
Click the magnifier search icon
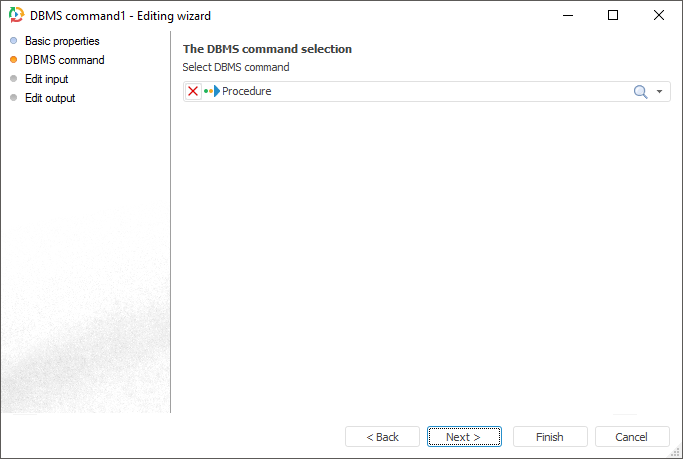(x=641, y=91)
